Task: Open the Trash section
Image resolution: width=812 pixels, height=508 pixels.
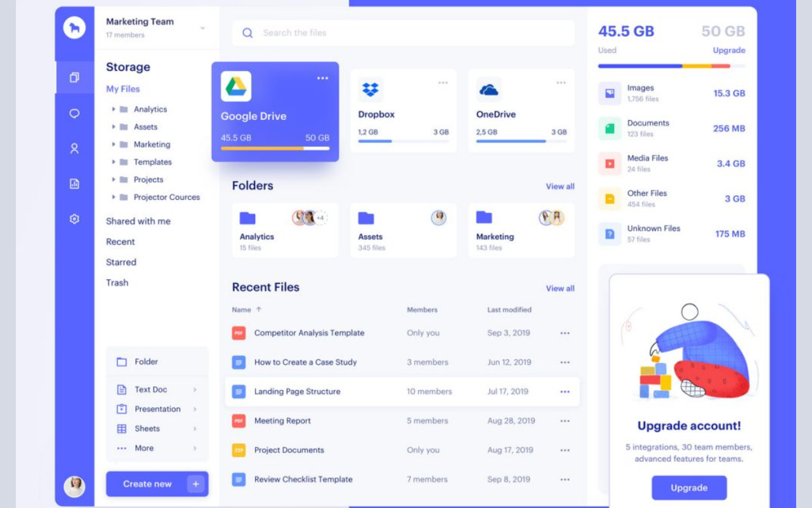Action: pyautogui.click(x=117, y=283)
